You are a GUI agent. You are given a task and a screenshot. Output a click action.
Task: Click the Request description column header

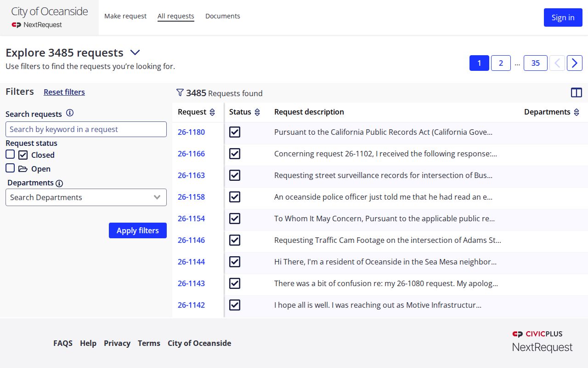click(309, 112)
